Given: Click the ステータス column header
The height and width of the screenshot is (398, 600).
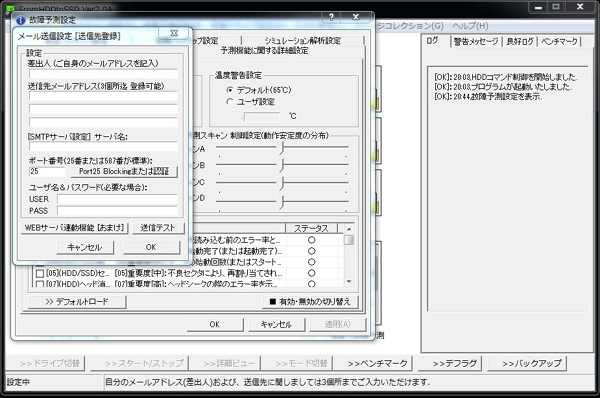Looking at the screenshot, I should pyautogui.click(x=311, y=228).
